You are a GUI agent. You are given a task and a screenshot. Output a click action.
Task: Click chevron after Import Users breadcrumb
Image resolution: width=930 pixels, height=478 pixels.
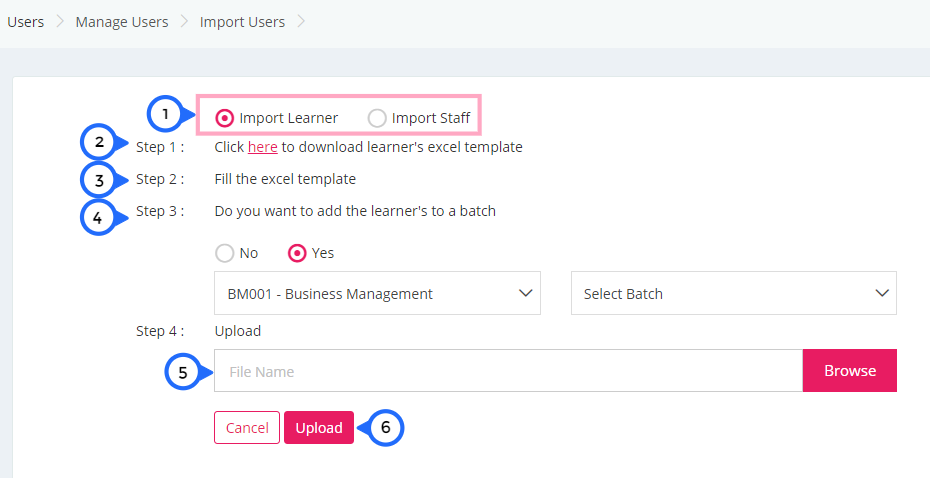pos(301,22)
